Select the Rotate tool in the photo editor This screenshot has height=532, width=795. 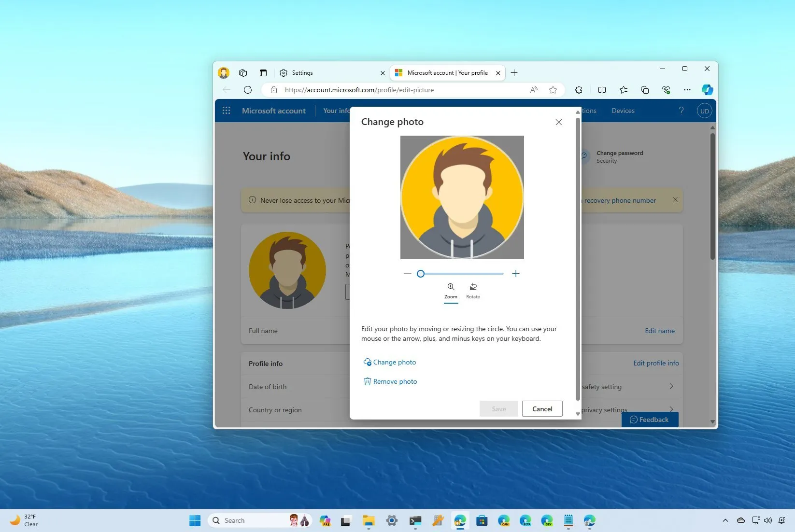[x=472, y=290]
